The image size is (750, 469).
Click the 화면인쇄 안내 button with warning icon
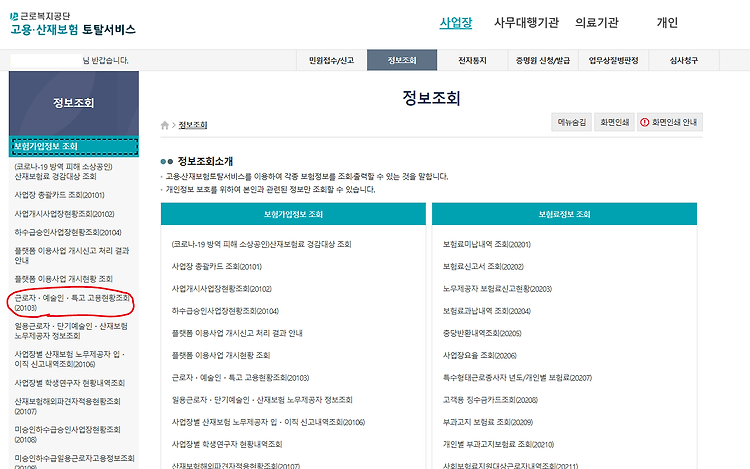pos(670,122)
